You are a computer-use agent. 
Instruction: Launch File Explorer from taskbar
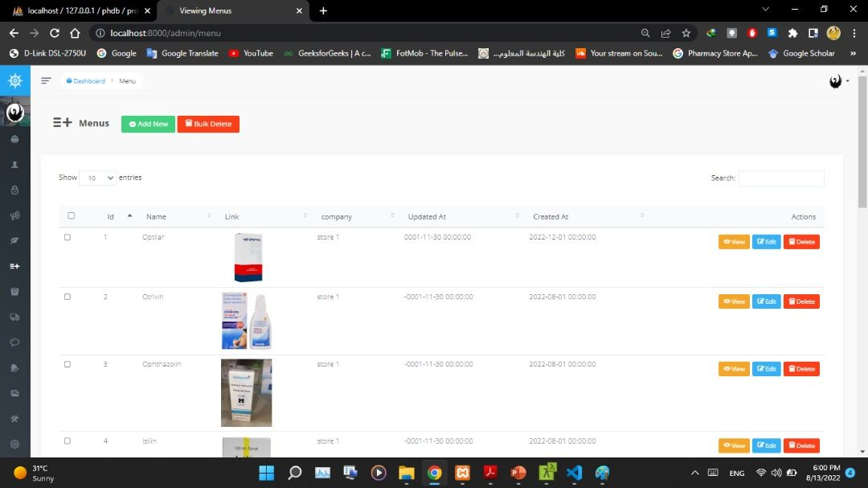pyautogui.click(x=407, y=473)
